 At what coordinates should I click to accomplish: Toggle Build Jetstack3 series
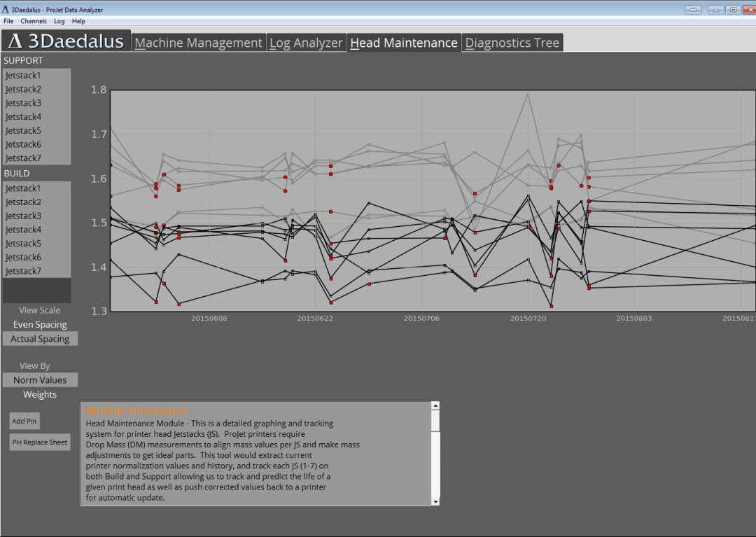tap(24, 216)
